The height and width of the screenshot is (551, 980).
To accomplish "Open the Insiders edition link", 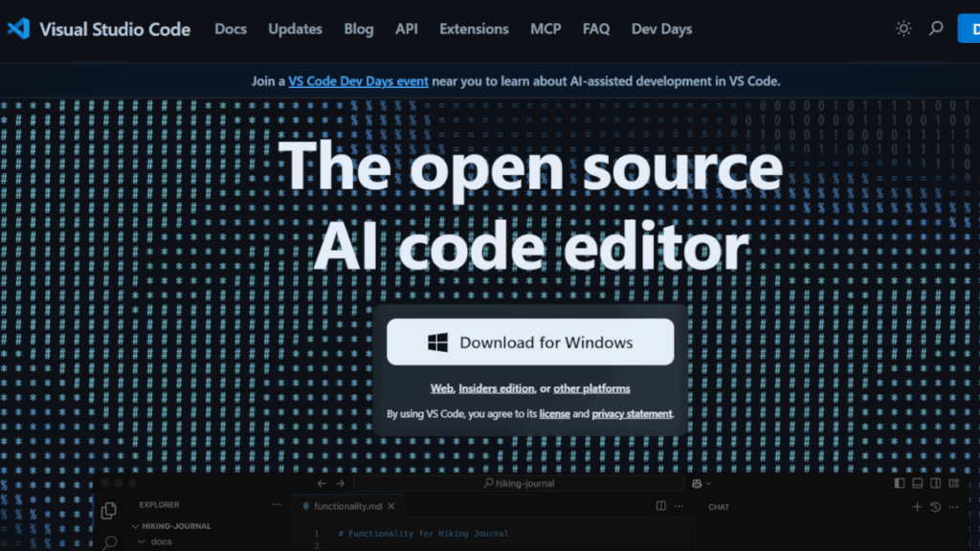I will click(496, 388).
